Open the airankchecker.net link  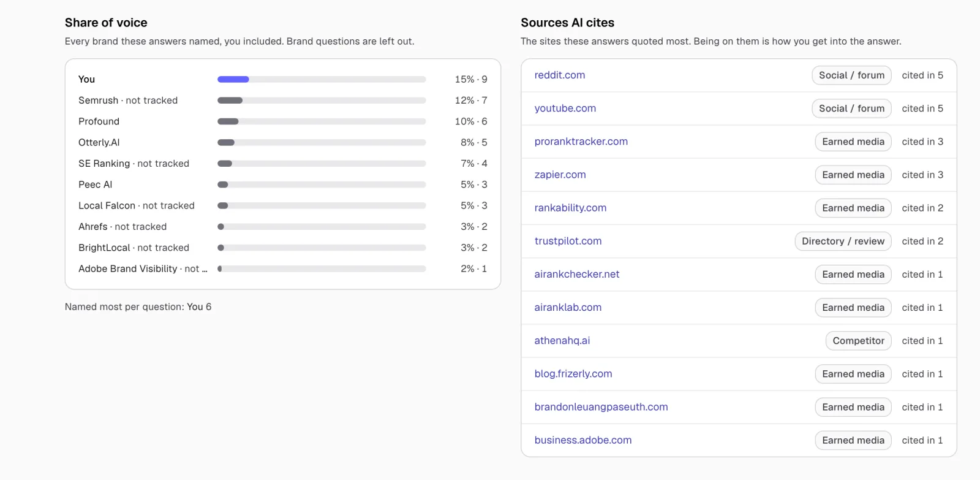(x=576, y=274)
